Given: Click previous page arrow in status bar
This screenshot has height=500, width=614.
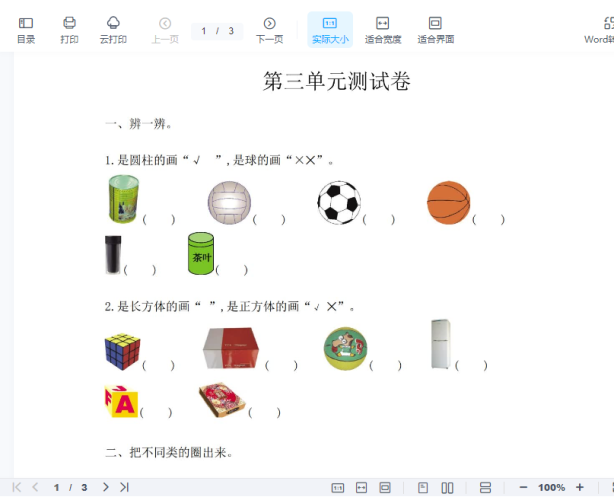Looking at the screenshot, I should (35, 487).
